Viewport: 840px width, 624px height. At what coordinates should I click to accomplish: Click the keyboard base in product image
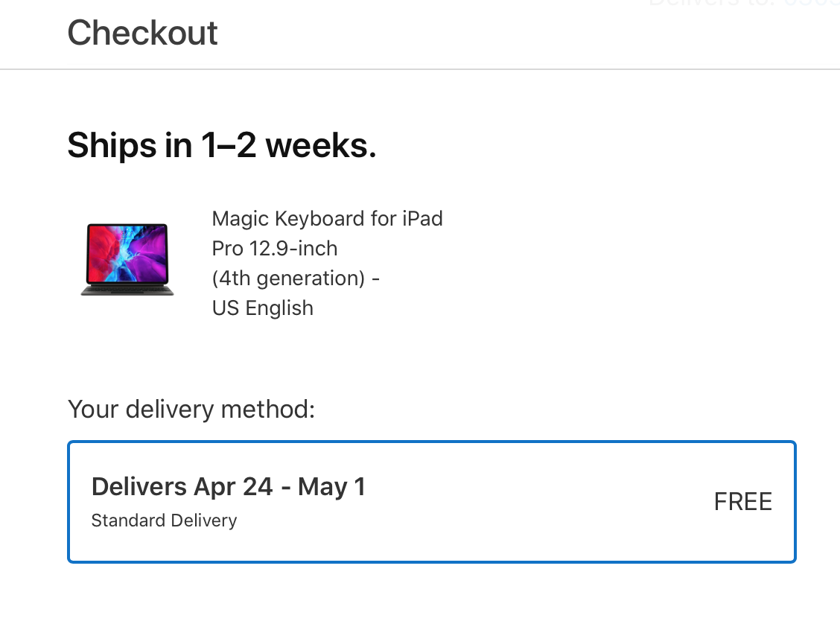click(127, 290)
